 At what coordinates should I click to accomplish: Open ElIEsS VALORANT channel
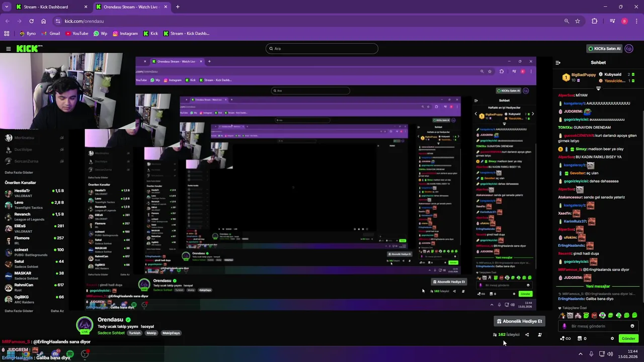(x=34, y=229)
